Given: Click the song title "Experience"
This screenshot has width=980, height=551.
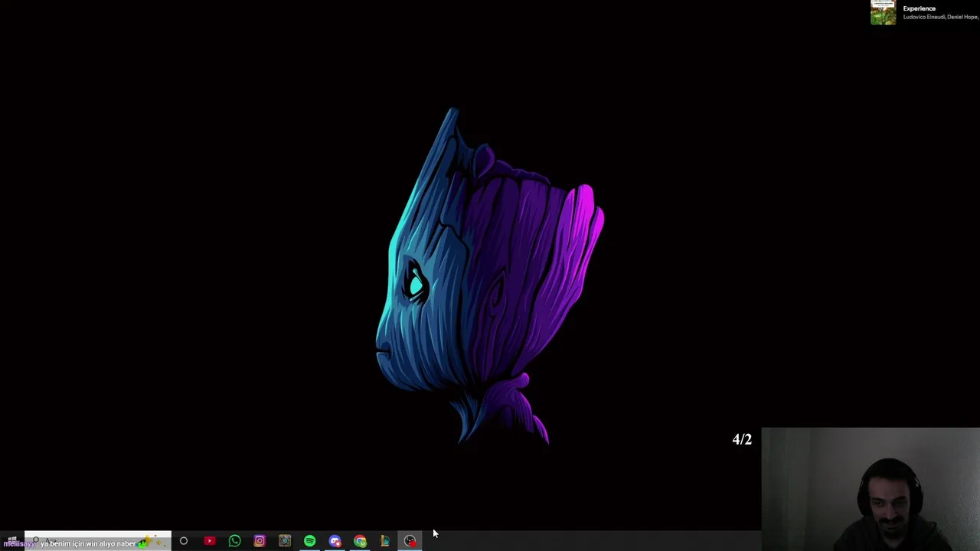Looking at the screenshot, I should point(919,8).
